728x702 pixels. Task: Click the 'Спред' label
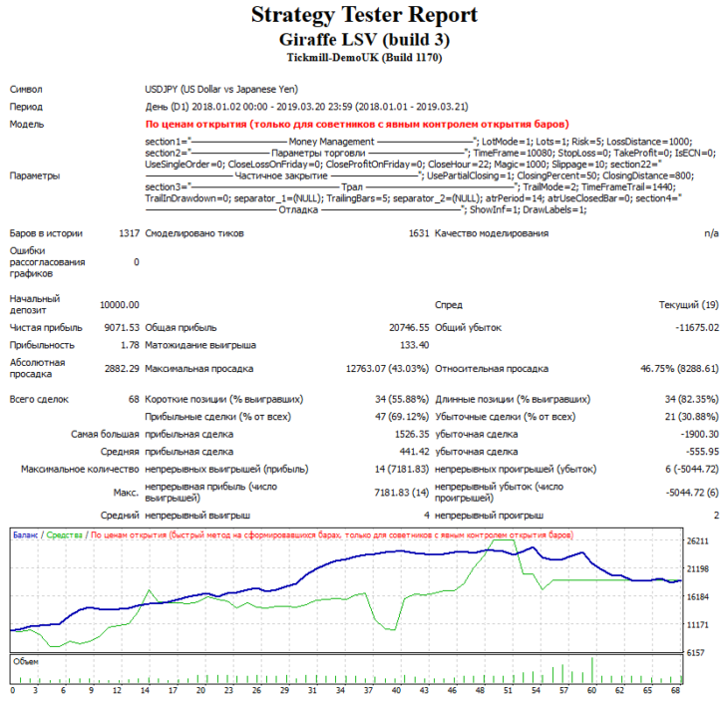(x=449, y=304)
